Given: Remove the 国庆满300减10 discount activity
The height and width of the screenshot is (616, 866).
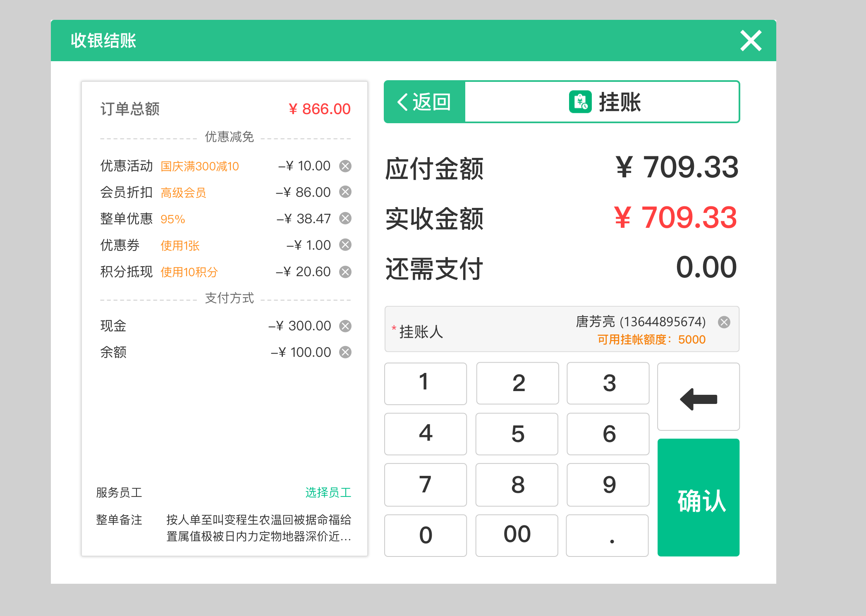Looking at the screenshot, I should pyautogui.click(x=346, y=166).
